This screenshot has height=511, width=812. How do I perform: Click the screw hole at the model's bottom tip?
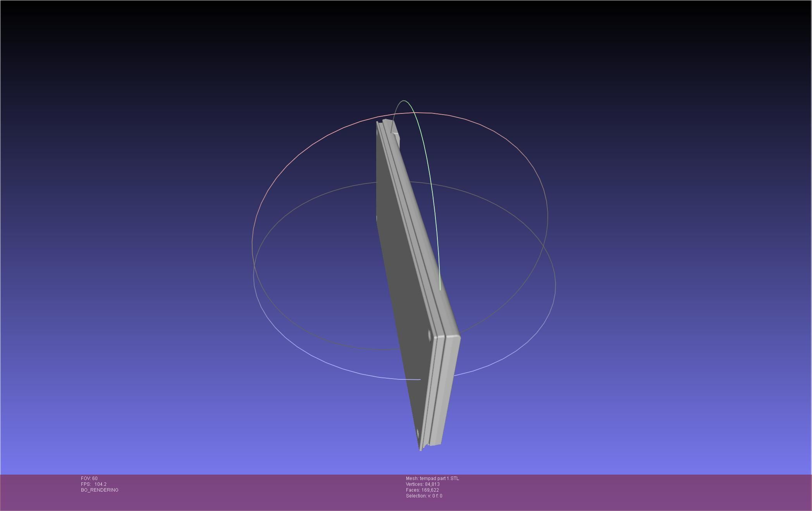[x=418, y=432]
